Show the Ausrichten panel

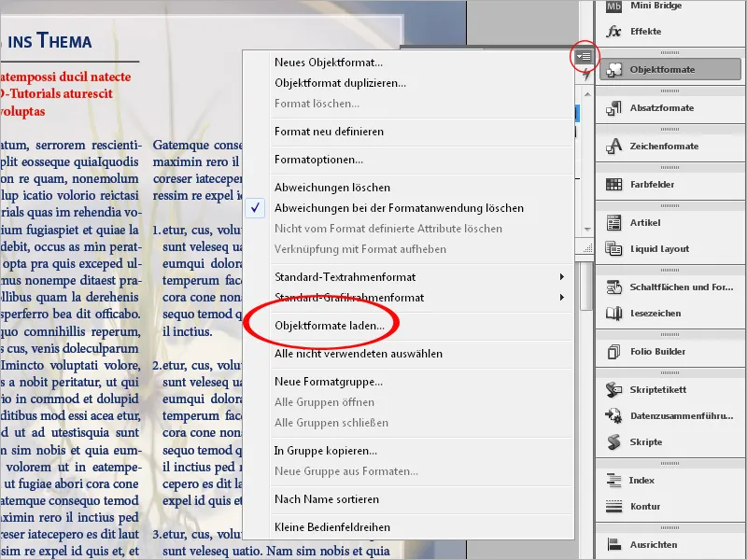tap(659, 544)
